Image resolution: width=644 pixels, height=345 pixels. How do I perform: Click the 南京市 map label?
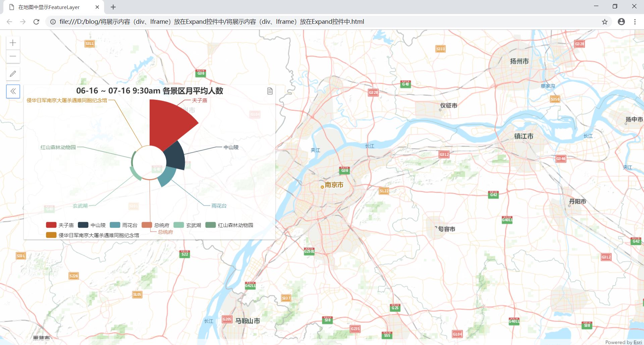click(x=334, y=185)
